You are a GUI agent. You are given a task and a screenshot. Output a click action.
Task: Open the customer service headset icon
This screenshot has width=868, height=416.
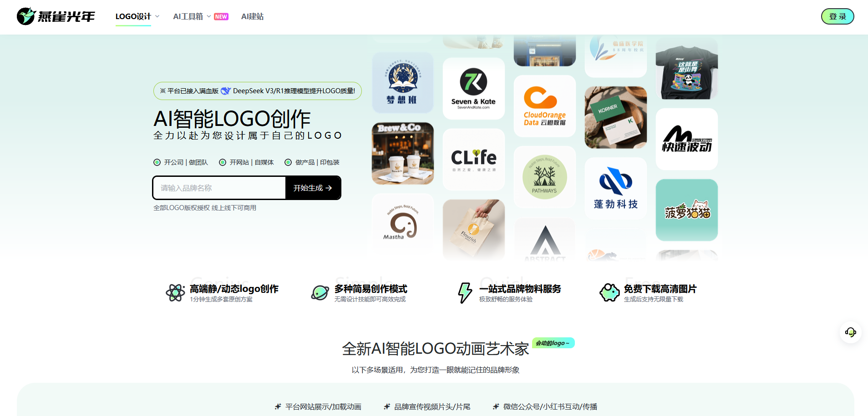[850, 332]
